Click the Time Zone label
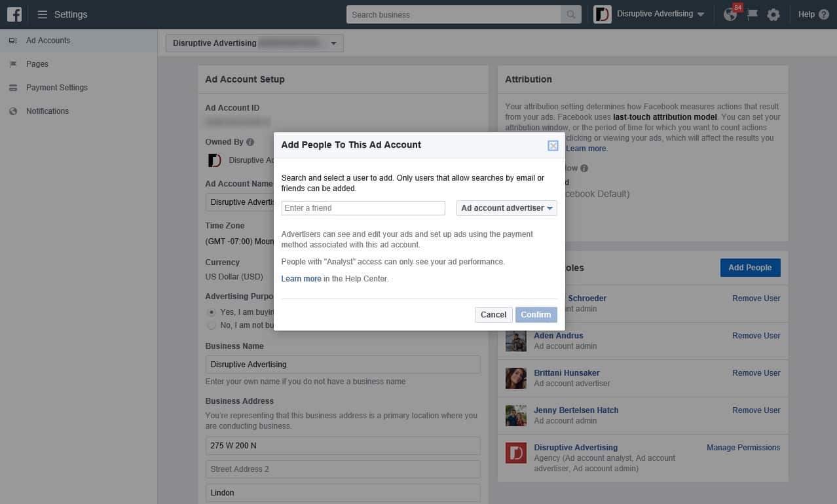This screenshot has width=837, height=504. tap(225, 226)
